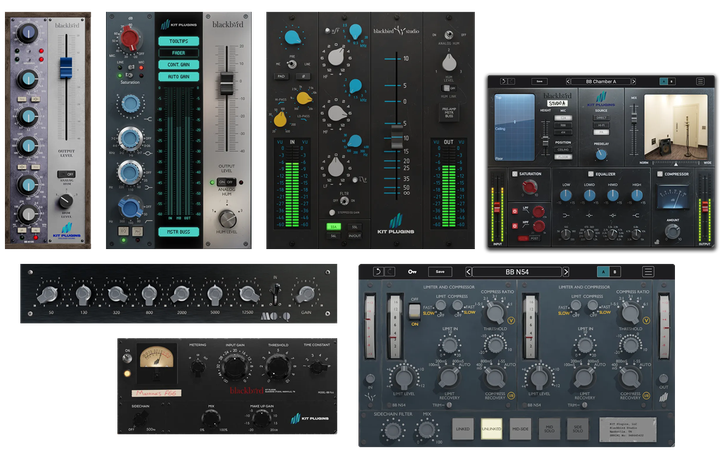Click the yellow V icon on left channel
Image resolution: width=720 pixels, height=458 pixels.
(x=511, y=320)
